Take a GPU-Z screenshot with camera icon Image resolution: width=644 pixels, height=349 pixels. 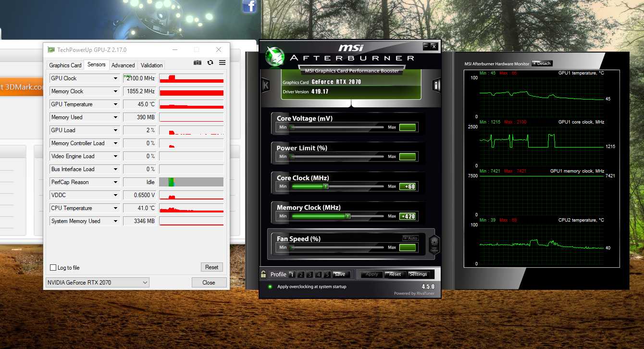pyautogui.click(x=198, y=62)
